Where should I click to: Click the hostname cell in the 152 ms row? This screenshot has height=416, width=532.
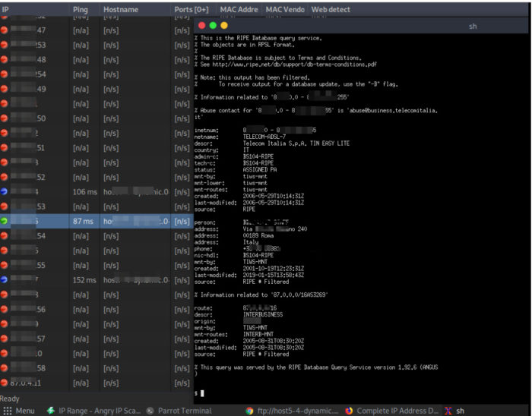tap(136, 280)
